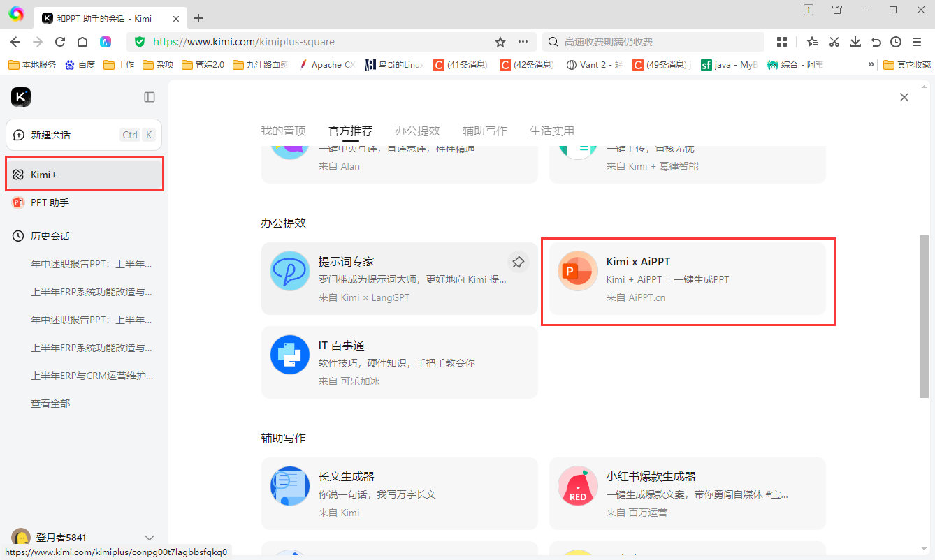Click the 长文生成器 icon

[290, 486]
